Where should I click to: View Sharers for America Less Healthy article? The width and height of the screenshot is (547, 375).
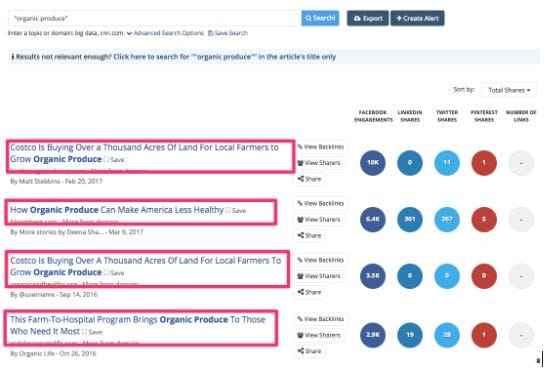coord(319,219)
